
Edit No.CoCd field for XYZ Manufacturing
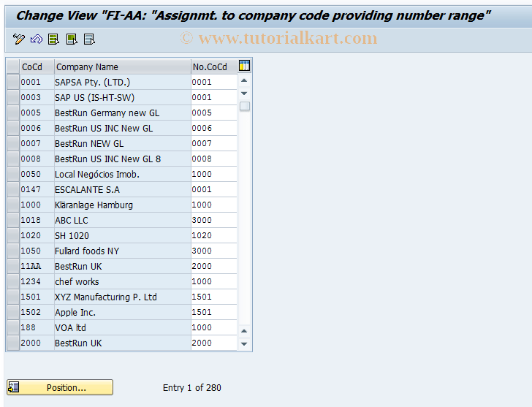pos(213,297)
